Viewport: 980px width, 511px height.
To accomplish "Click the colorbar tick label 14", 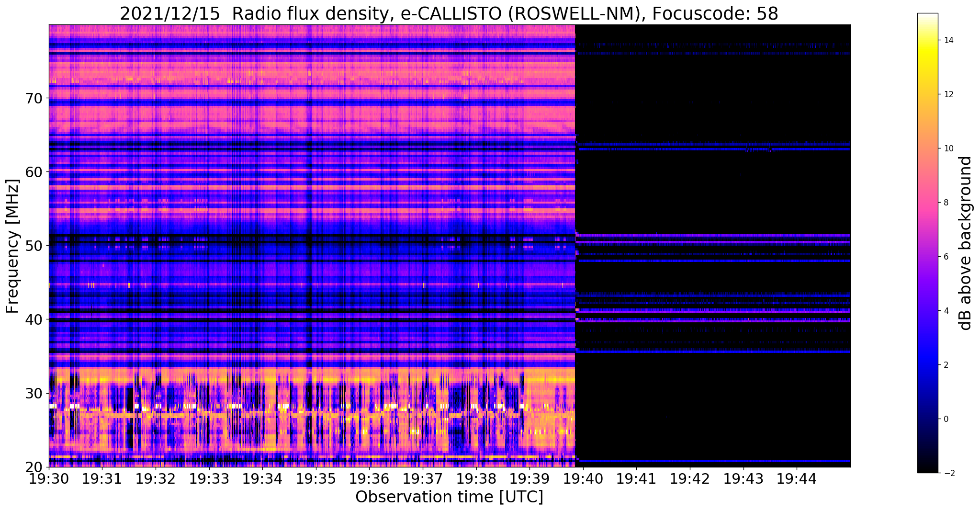I will pos(947,40).
